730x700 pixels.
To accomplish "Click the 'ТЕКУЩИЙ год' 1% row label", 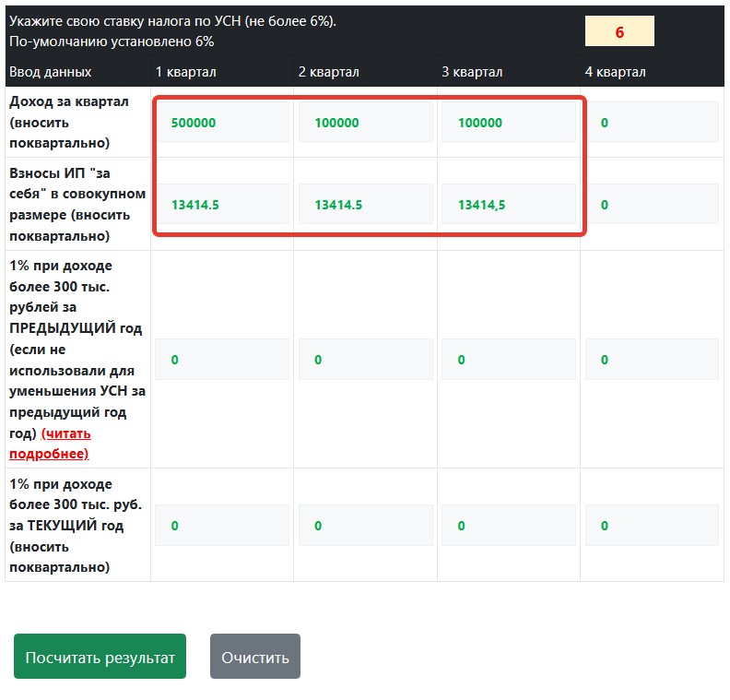I will [x=76, y=525].
